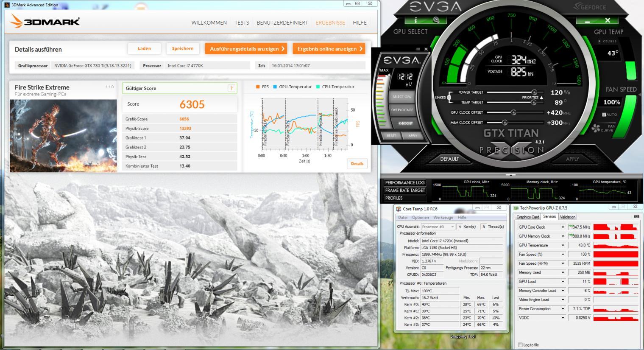Click the Temp Target slider handle
This screenshot has width=644, height=350.
pos(534,102)
